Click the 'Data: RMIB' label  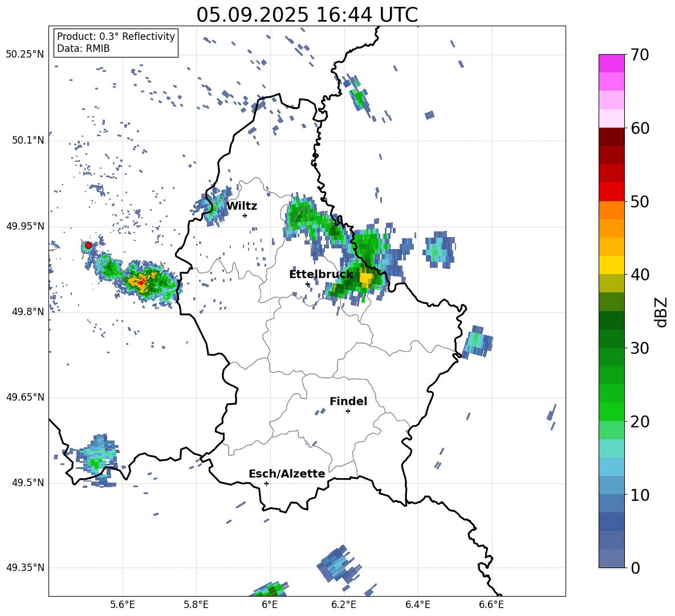(x=83, y=48)
